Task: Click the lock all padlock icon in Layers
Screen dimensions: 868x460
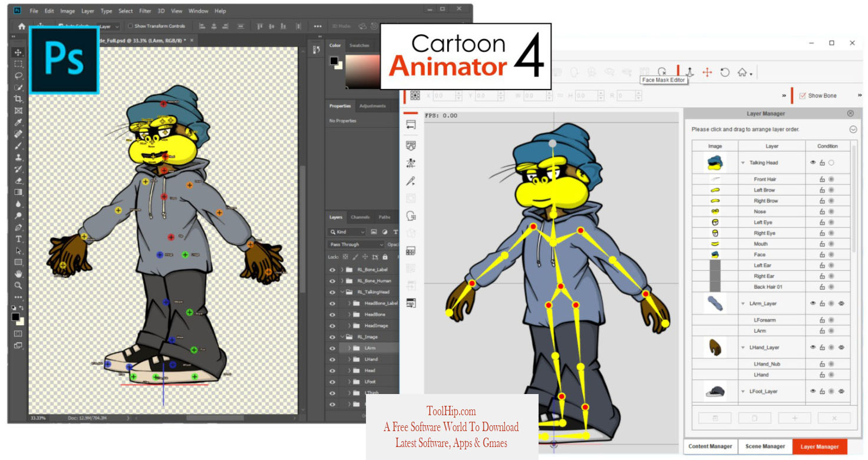Action: tap(385, 257)
